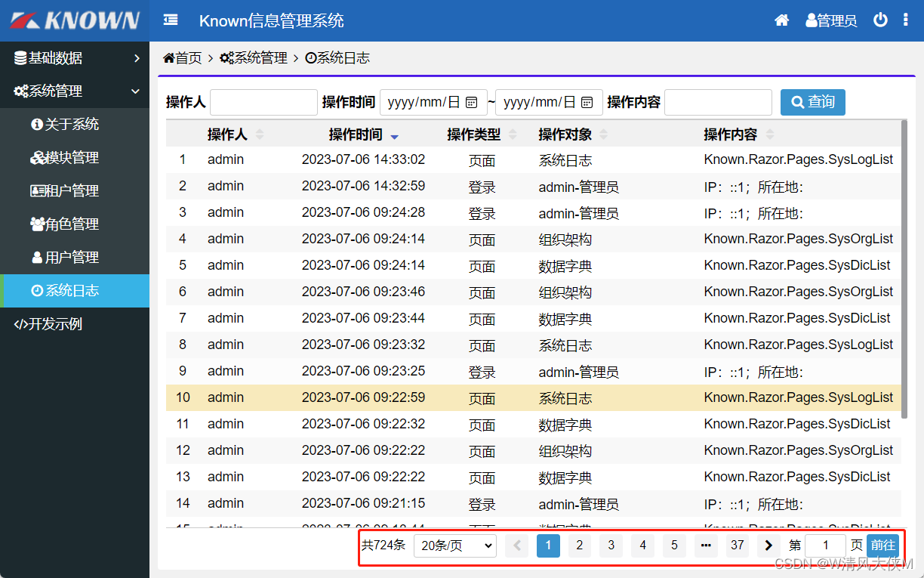Go to page 1
The image size is (924, 578).
548,546
